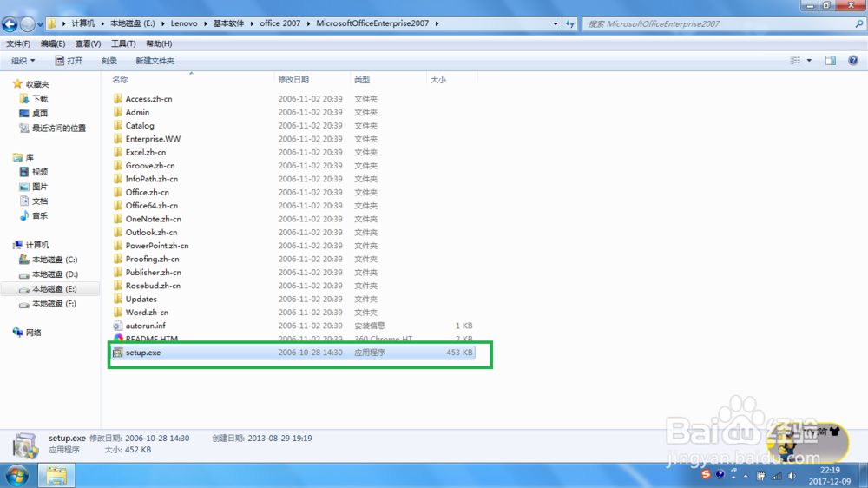This screenshot has width=868, height=488.
Task: Toggle the preview pane icon
Action: coord(831,61)
